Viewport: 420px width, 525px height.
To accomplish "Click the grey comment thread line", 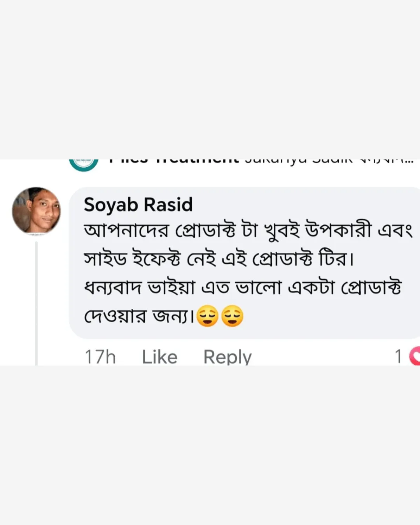I will [37, 303].
